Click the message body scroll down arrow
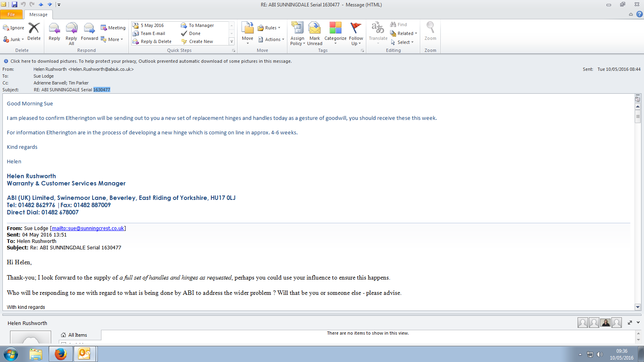This screenshot has width=644, height=362. (x=638, y=307)
